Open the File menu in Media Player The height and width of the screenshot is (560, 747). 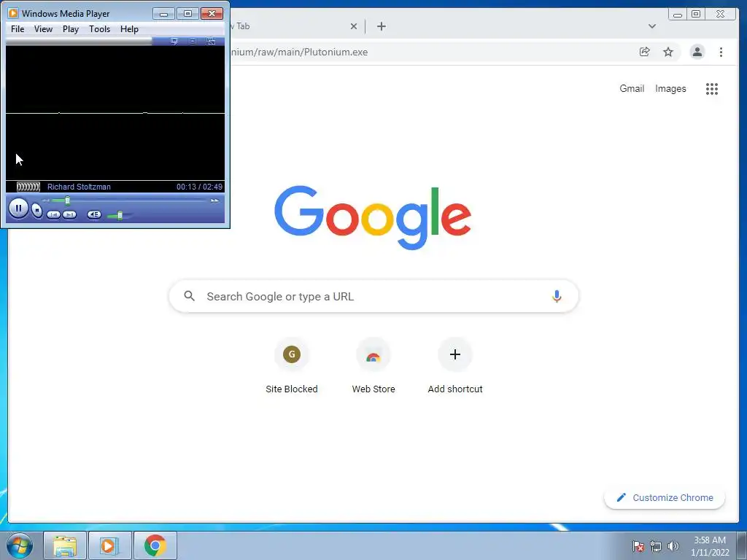(x=18, y=29)
